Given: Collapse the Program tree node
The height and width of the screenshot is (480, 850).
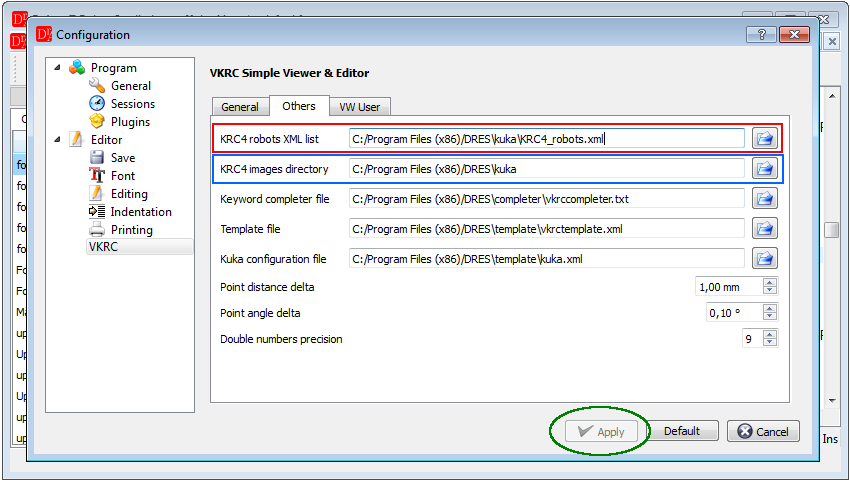Looking at the screenshot, I should pyautogui.click(x=57, y=67).
